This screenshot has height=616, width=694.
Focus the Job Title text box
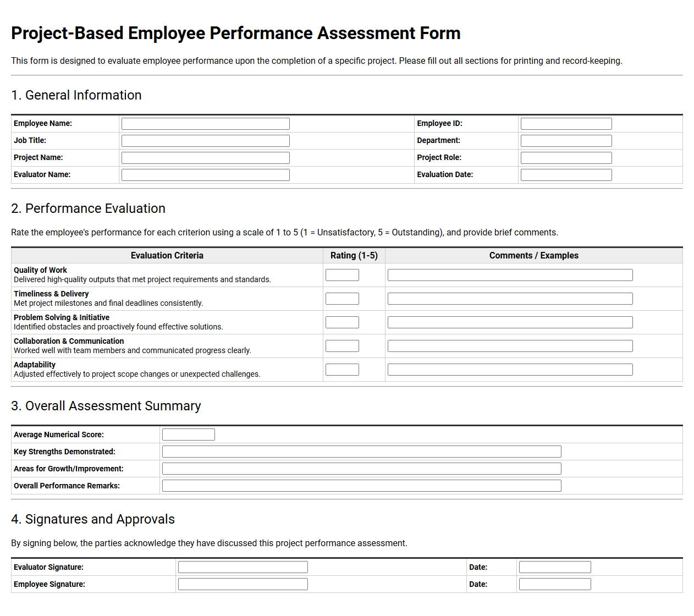205,141
